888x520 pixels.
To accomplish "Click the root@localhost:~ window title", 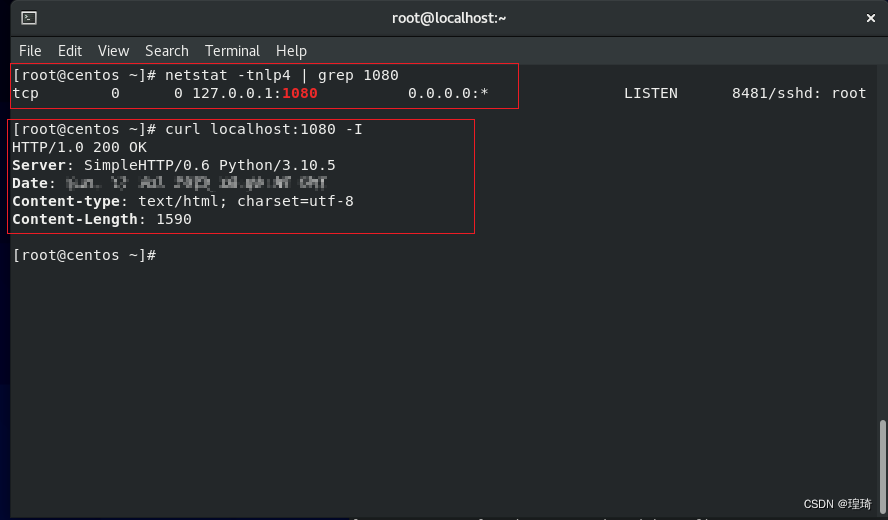I will coord(449,18).
